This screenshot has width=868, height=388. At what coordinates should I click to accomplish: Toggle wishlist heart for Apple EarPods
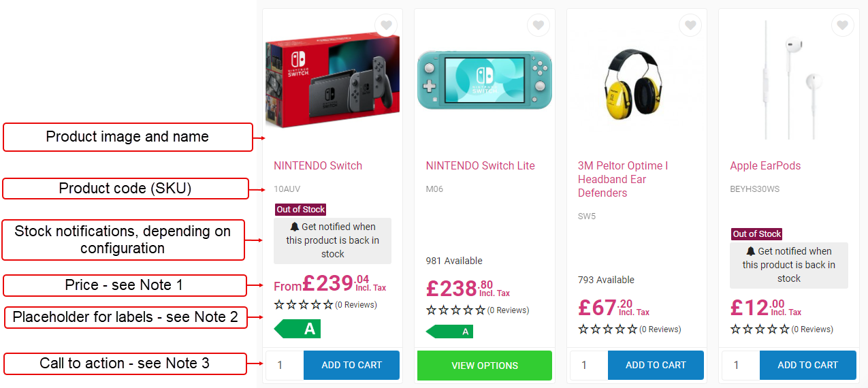coord(842,26)
